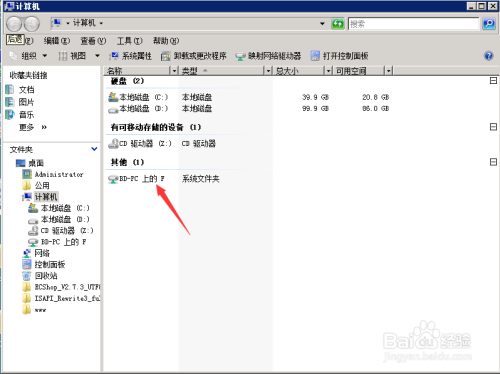
Task: Click 更多 » in favorites links
Action: (33, 127)
